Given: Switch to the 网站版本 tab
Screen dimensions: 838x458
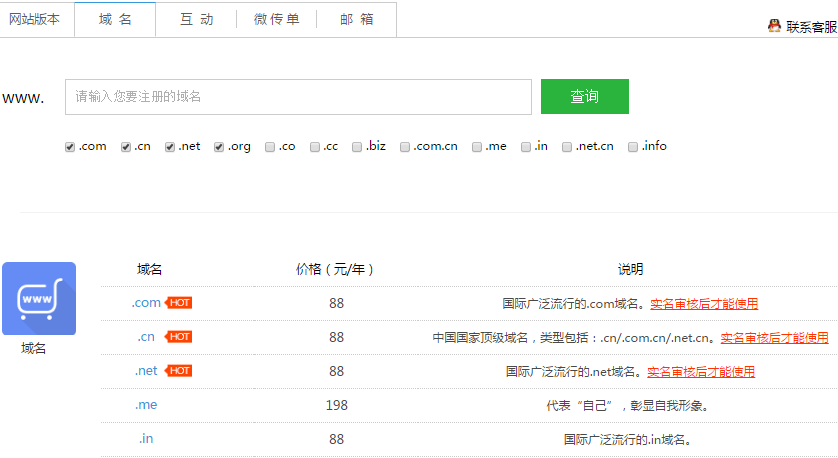Looking at the screenshot, I should click(x=37, y=19).
